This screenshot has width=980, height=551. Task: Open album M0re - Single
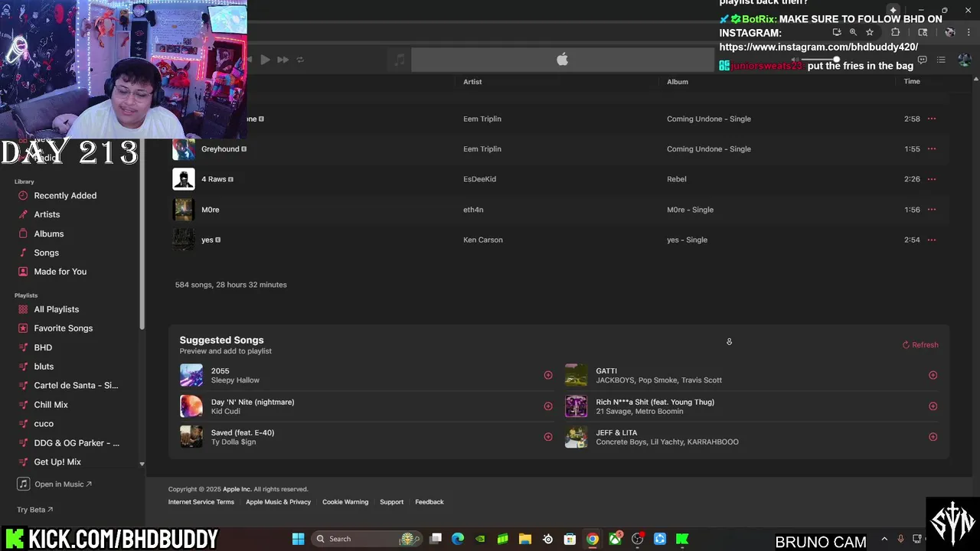pyautogui.click(x=690, y=210)
